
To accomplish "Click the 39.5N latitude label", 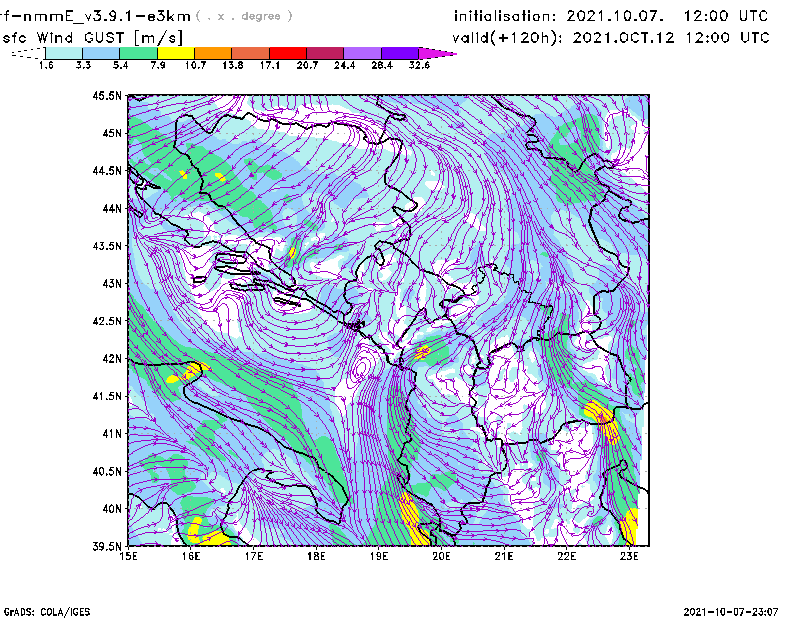I will pyautogui.click(x=107, y=546).
